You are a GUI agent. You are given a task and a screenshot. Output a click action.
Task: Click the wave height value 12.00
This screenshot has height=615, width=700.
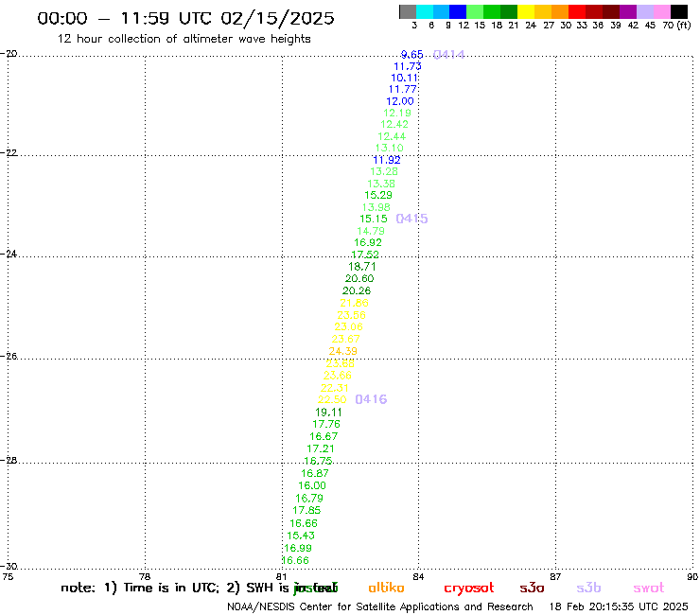[400, 101]
